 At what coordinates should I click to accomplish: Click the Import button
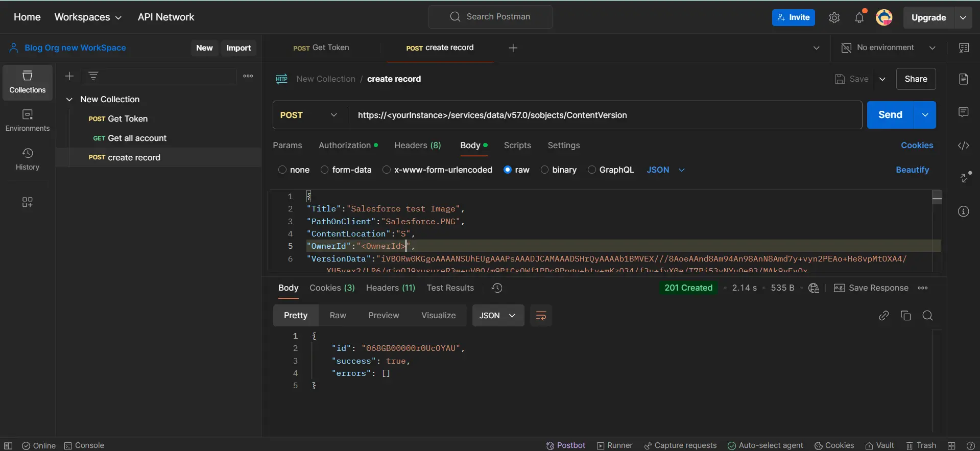(238, 48)
